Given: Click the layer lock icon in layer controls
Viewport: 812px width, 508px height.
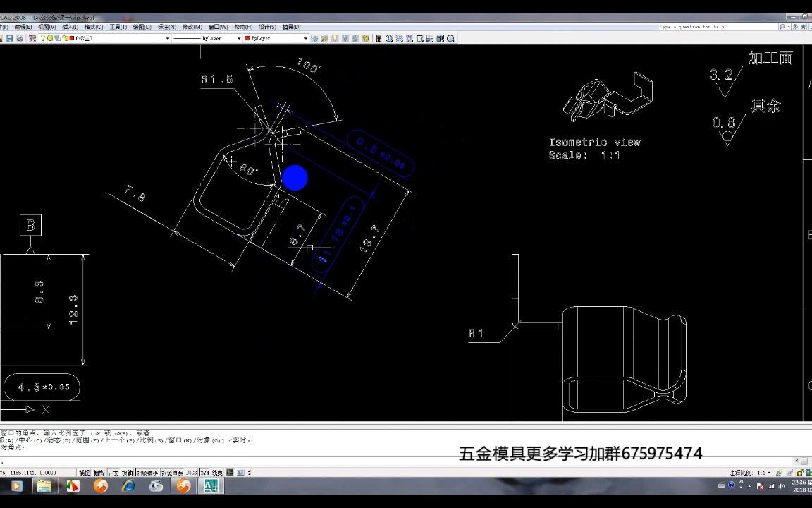Looking at the screenshot, I should pyautogui.click(x=65, y=37).
